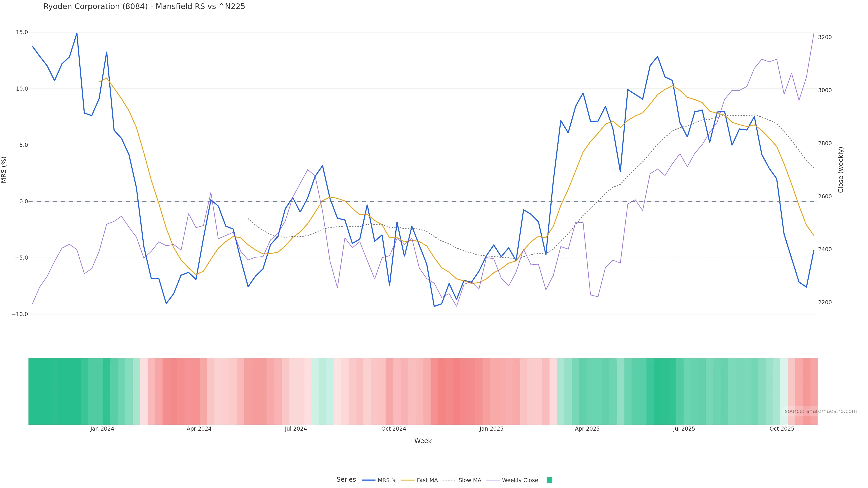Toggle the MRS % legend series
The height and width of the screenshot is (488, 868).
point(387,480)
